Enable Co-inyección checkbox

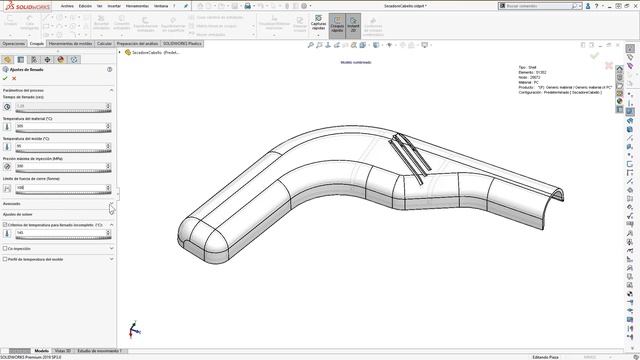coord(5,249)
